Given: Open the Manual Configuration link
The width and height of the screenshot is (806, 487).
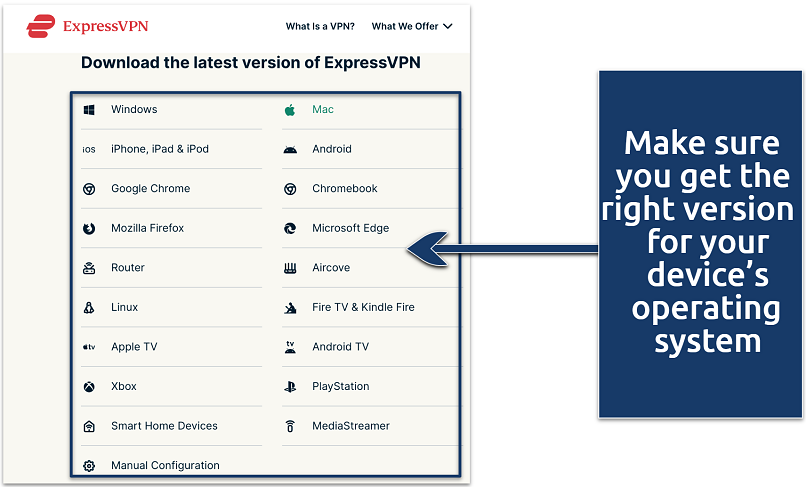Looking at the screenshot, I should pos(166,466).
